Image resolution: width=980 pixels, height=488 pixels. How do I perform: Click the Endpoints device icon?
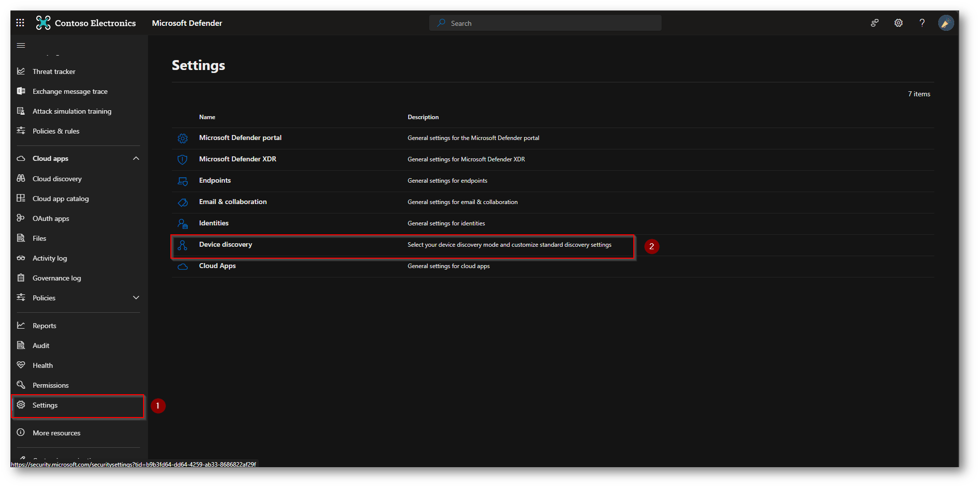(183, 181)
